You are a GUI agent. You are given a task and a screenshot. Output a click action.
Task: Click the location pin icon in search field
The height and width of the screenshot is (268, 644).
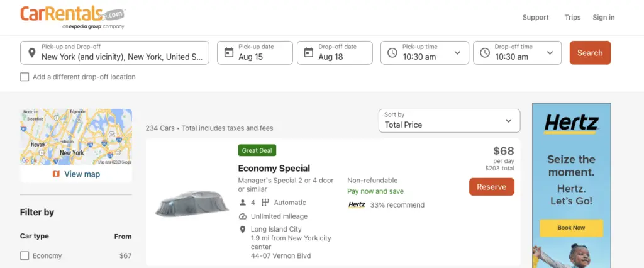(x=31, y=53)
